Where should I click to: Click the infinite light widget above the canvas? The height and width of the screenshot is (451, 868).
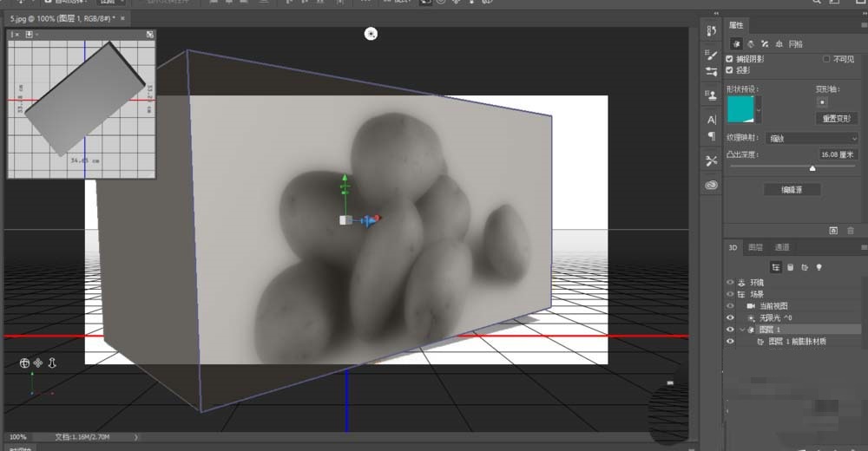point(372,33)
